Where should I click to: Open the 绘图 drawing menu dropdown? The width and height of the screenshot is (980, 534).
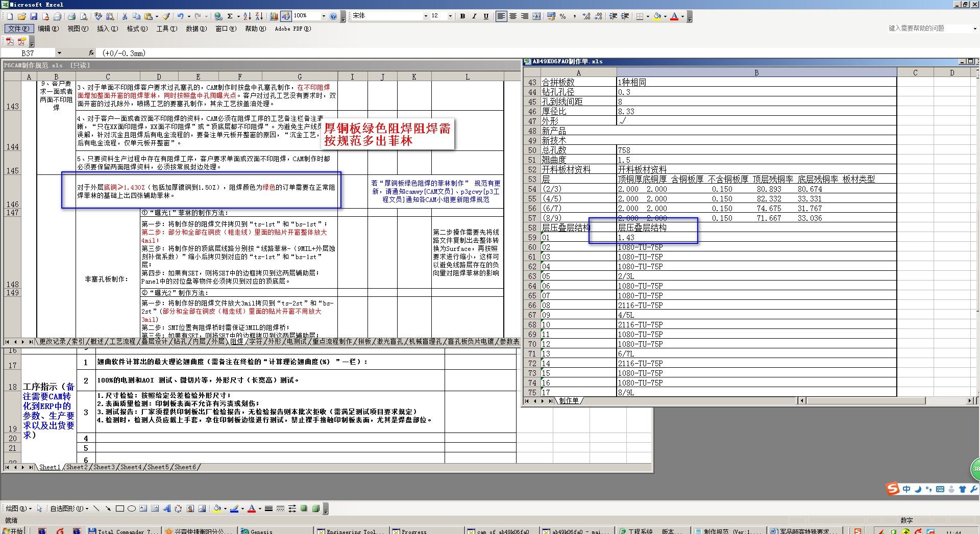click(x=18, y=508)
